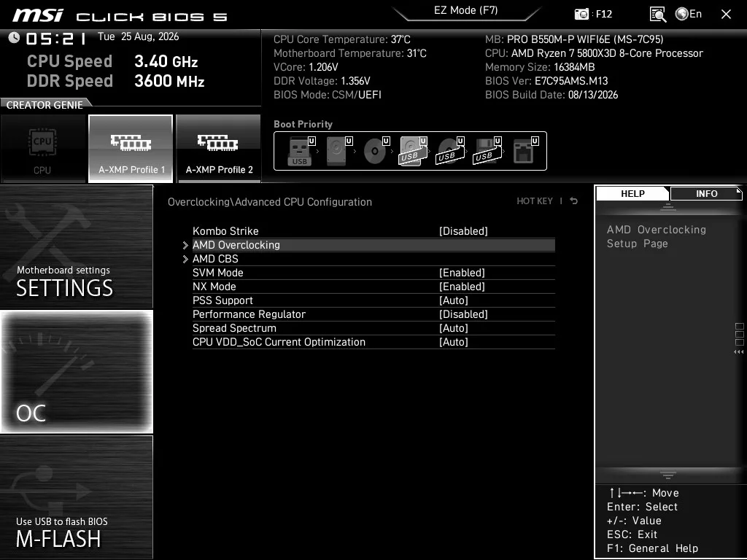Click the help panel top scroll handle
Image resolution: width=747 pixels, height=560 pixels.
(668, 206)
